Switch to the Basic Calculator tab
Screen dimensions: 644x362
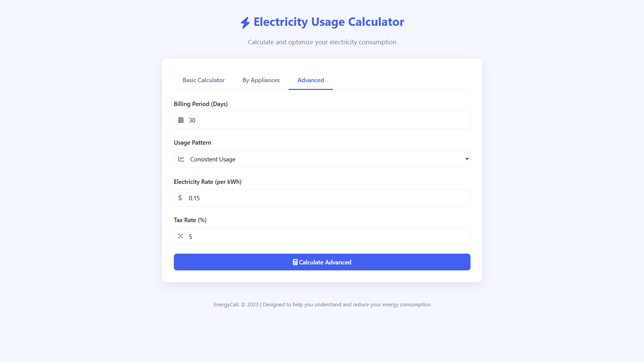(x=204, y=80)
